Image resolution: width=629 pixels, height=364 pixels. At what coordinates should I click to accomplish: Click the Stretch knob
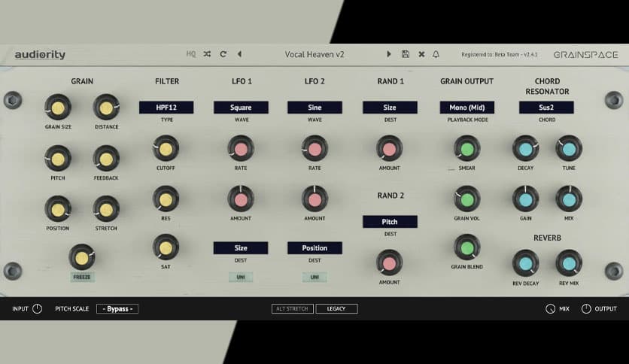[x=106, y=209]
